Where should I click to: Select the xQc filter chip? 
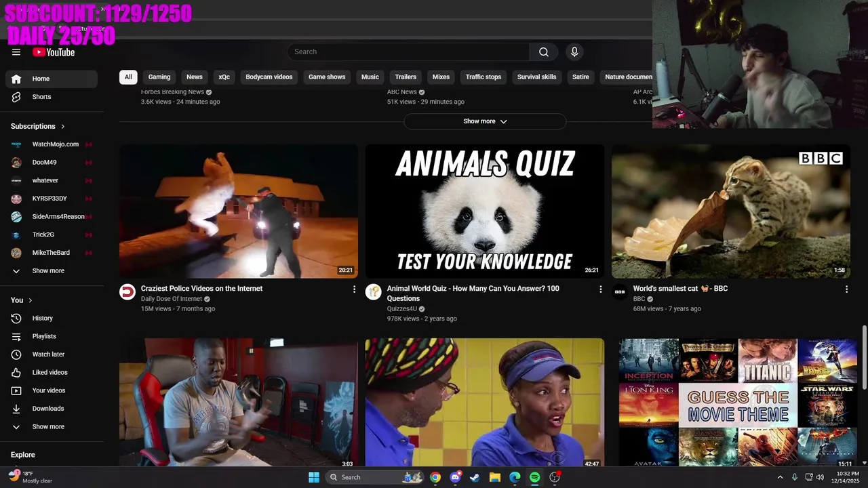[x=224, y=77]
